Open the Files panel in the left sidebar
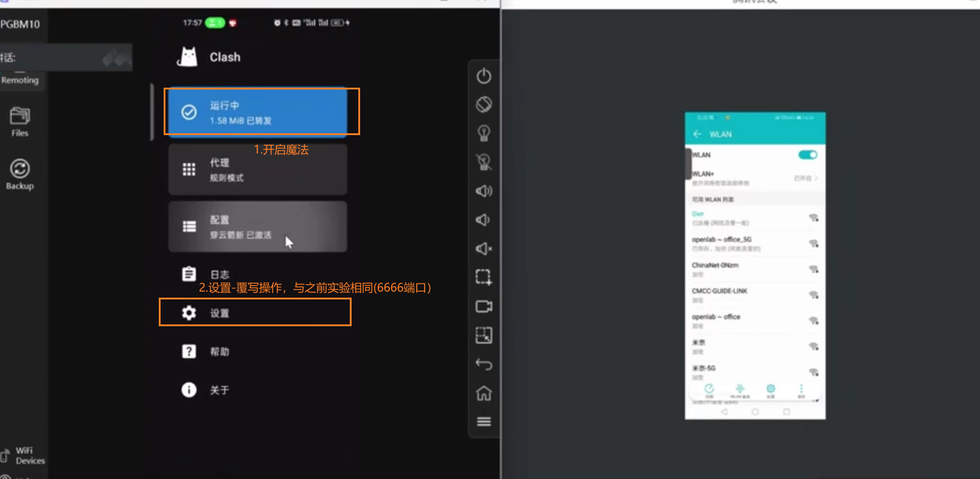The height and width of the screenshot is (479, 980). [x=20, y=122]
